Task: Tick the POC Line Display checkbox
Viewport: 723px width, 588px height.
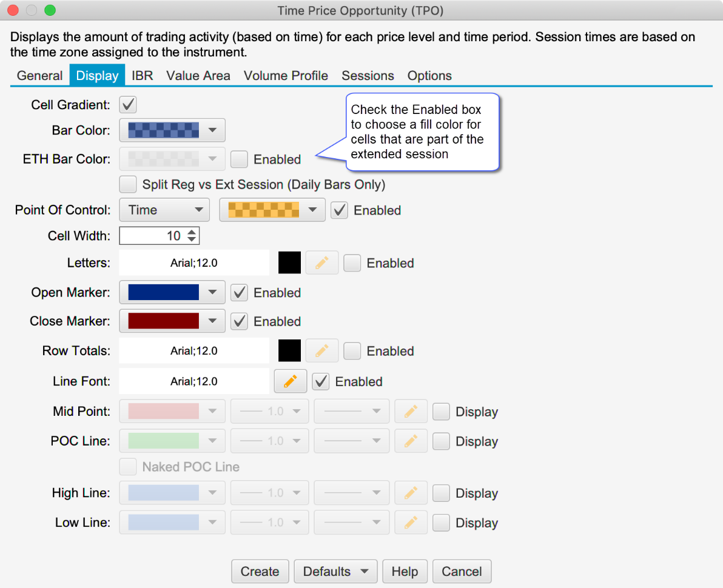Action: pyautogui.click(x=441, y=441)
